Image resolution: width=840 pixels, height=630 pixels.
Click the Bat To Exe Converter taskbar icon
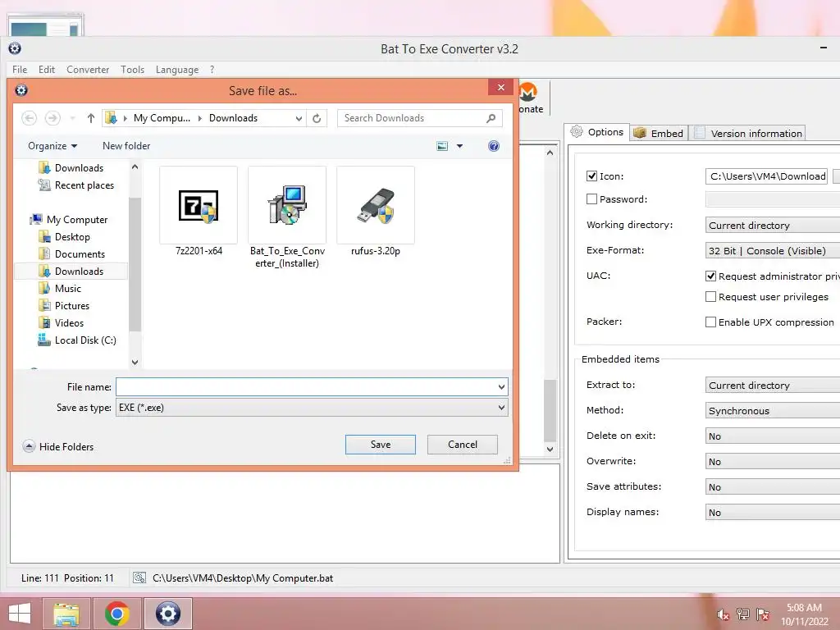(167, 614)
